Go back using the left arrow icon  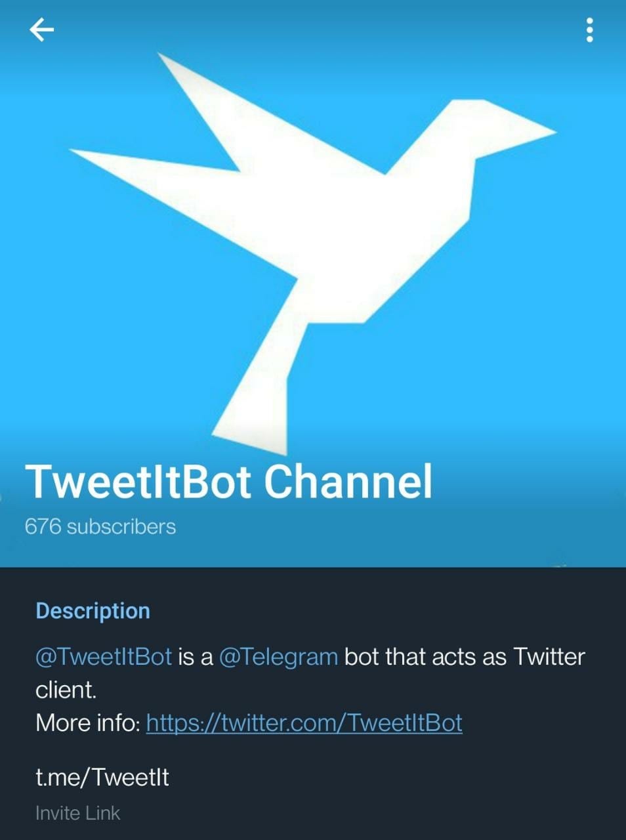click(x=41, y=30)
